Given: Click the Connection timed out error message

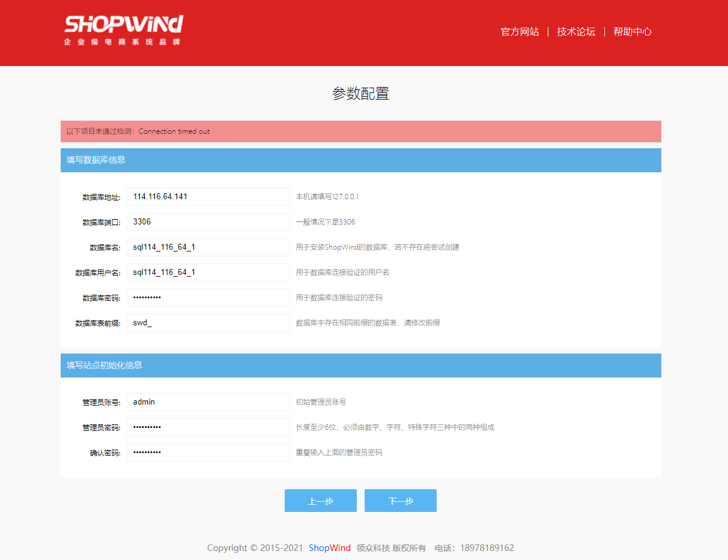Looking at the screenshot, I should point(174,131).
